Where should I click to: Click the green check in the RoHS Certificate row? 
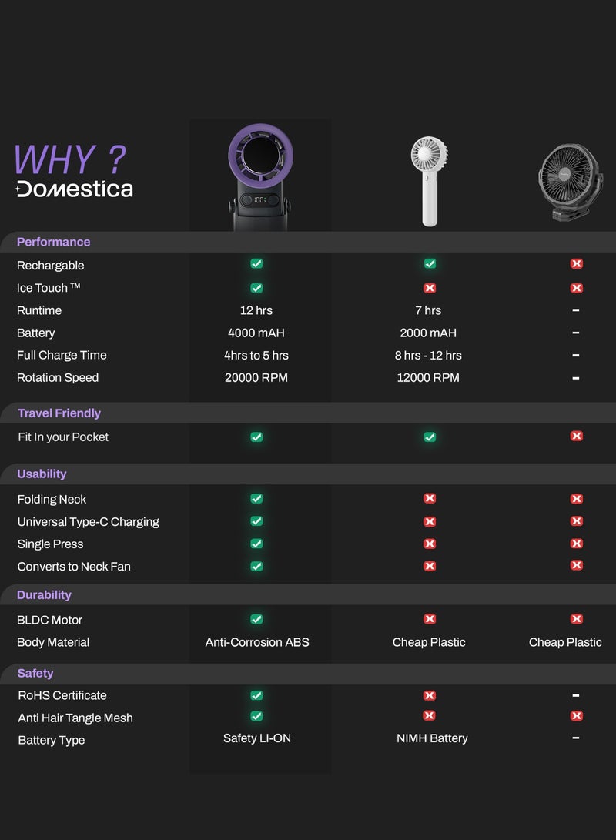coord(256,695)
